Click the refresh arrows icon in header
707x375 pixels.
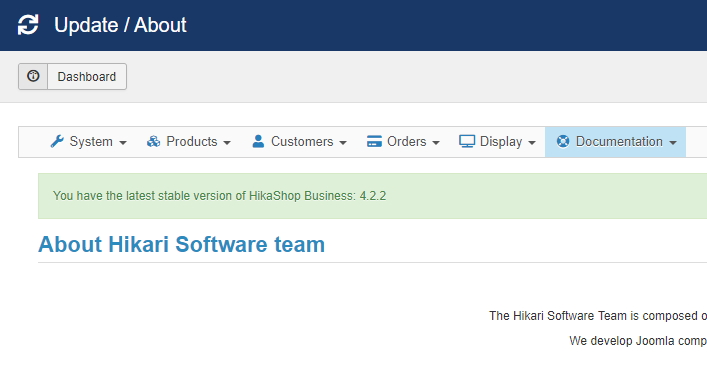click(x=28, y=25)
